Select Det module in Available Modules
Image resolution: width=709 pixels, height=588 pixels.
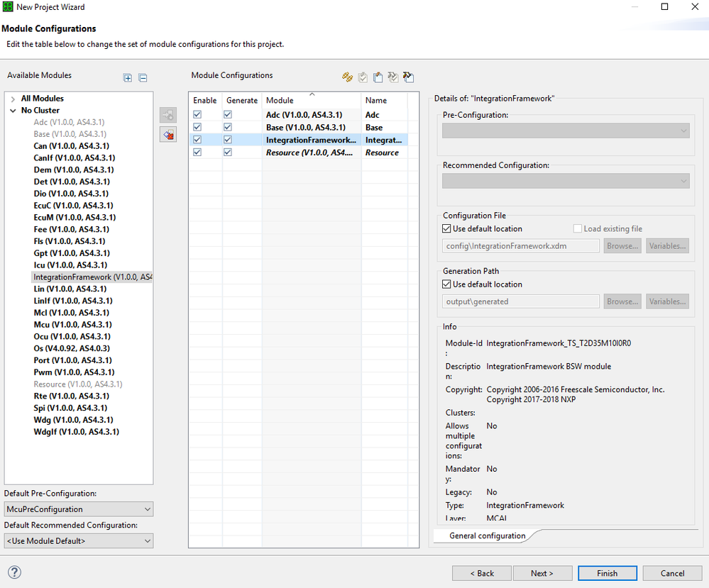(x=72, y=182)
